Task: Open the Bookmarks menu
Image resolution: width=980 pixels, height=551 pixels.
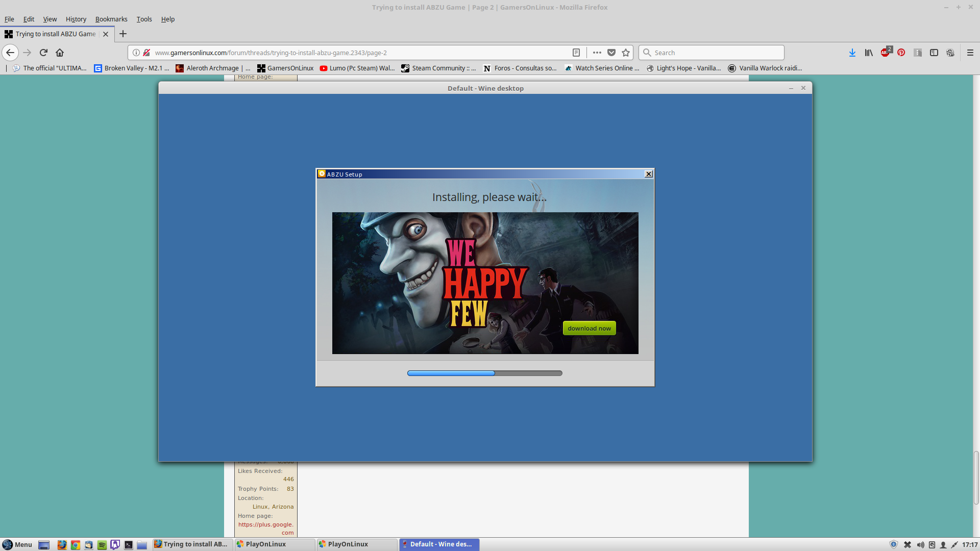Action: [111, 19]
